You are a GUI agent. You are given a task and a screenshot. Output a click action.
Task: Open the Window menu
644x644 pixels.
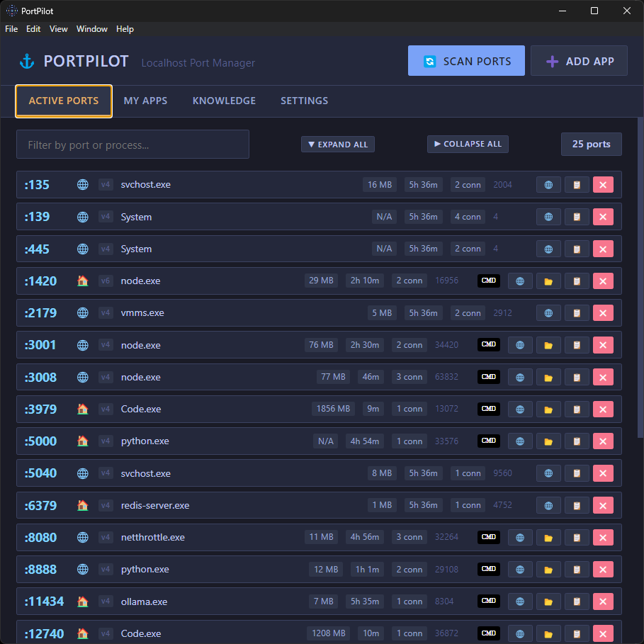pyautogui.click(x=91, y=29)
